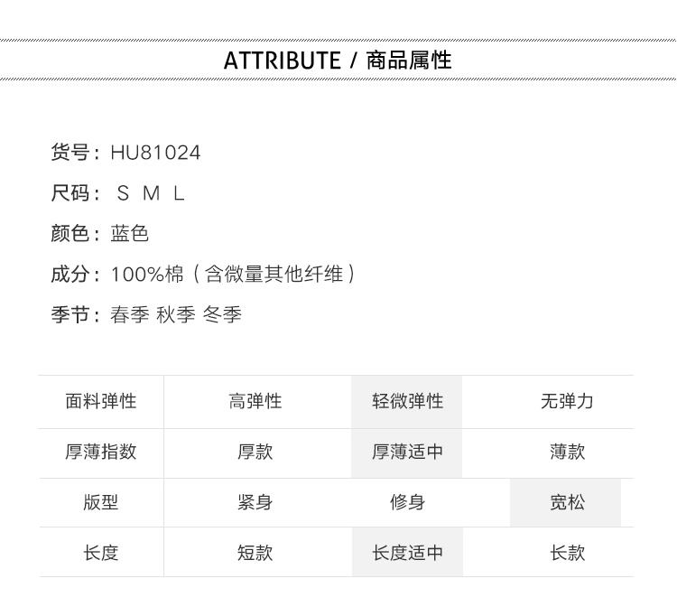Click the 100%棉 composition text
677x616 pixels.
(x=147, y=275)
